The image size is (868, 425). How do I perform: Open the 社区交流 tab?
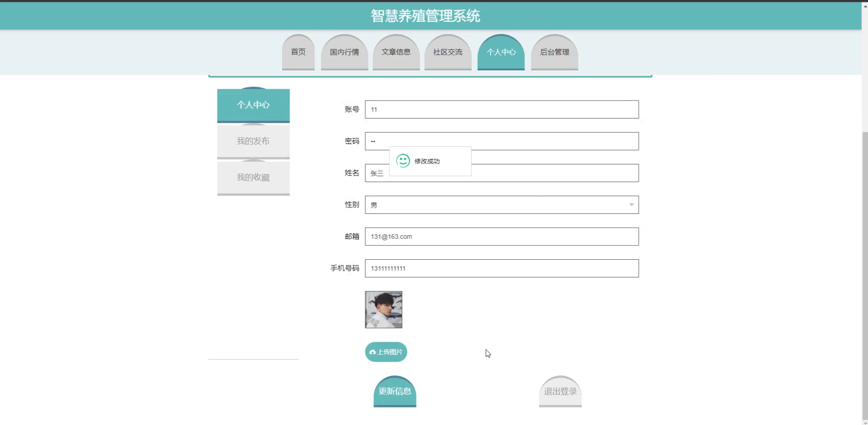(x=448, y=52)
